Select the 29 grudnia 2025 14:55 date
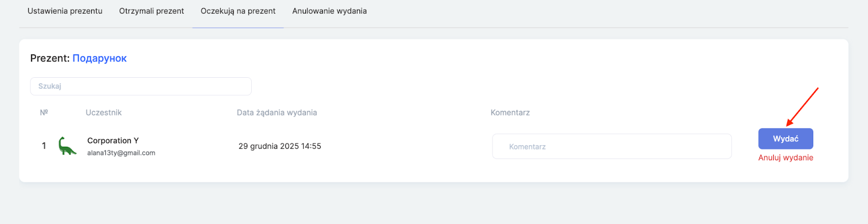868x224 pixels. click(x=279, y=146)
